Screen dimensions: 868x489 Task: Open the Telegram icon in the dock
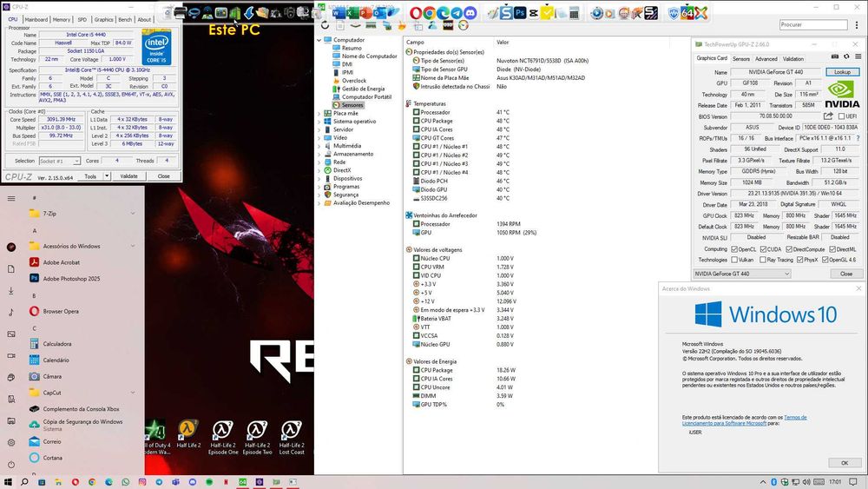[457, 13]
